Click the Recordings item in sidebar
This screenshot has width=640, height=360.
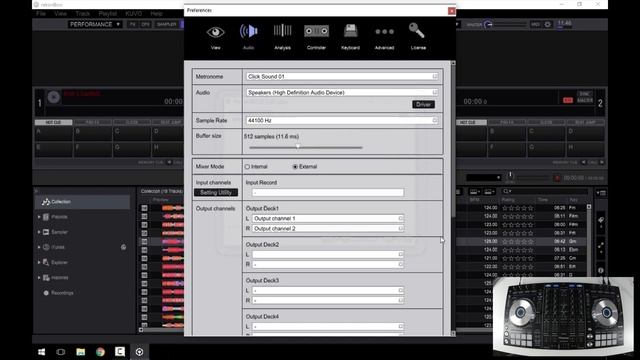tap(62, 293)
